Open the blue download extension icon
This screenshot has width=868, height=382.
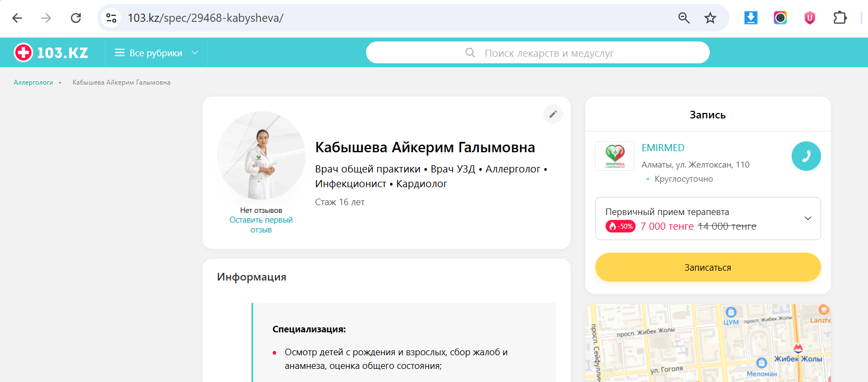(751, 18)
